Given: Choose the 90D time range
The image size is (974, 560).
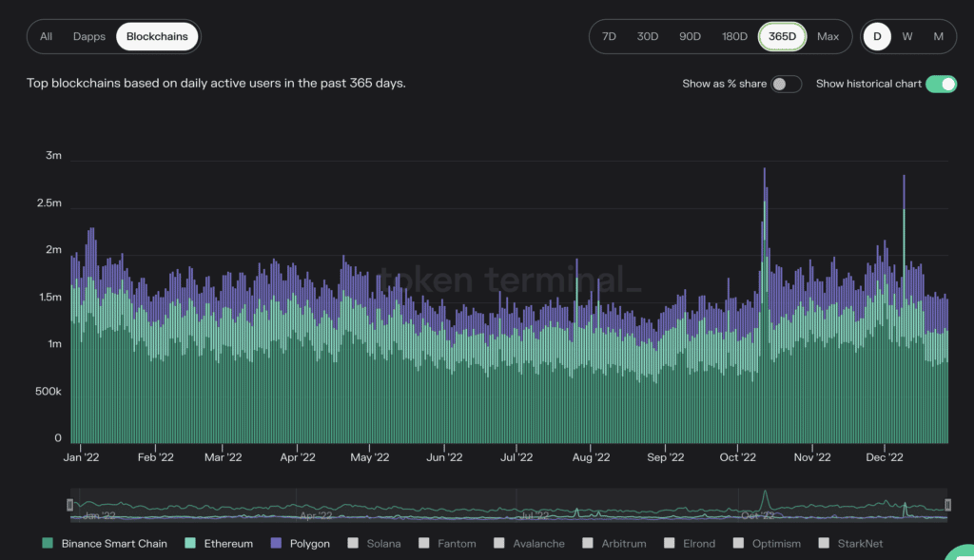Looking at the screenshot, I should pyautogui.click(x=690, y=36).
